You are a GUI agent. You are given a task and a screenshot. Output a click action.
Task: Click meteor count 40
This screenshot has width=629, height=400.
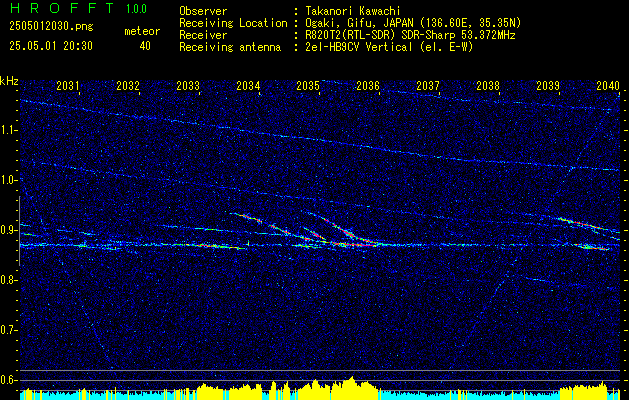coord(145,46)
